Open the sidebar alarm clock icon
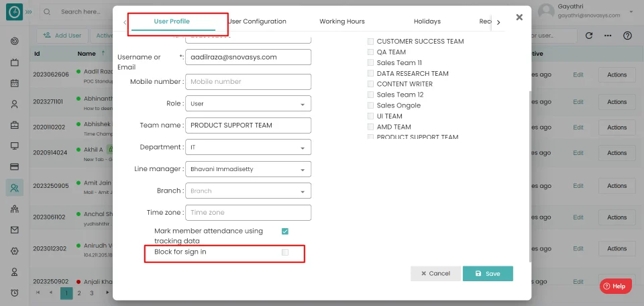The width and height of the screenshot is (644, 306). pyautogui.click(x=15, y=293)
